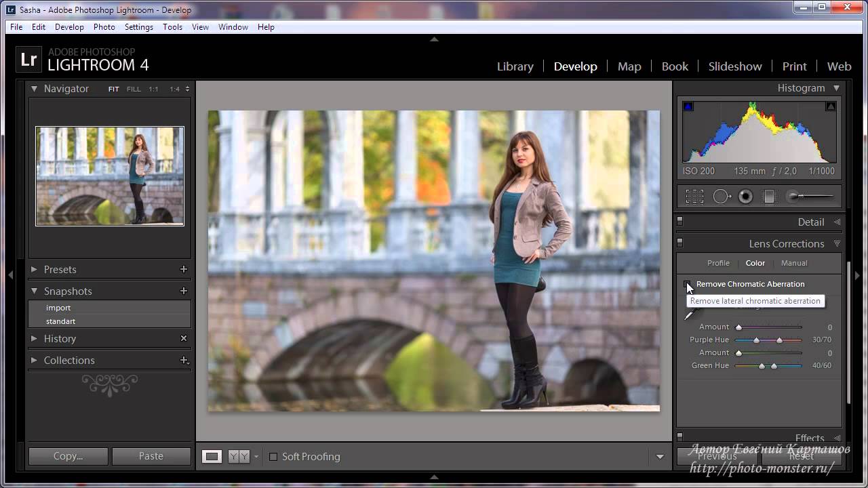
Task: Switch to the Library module
Action: 515,66
